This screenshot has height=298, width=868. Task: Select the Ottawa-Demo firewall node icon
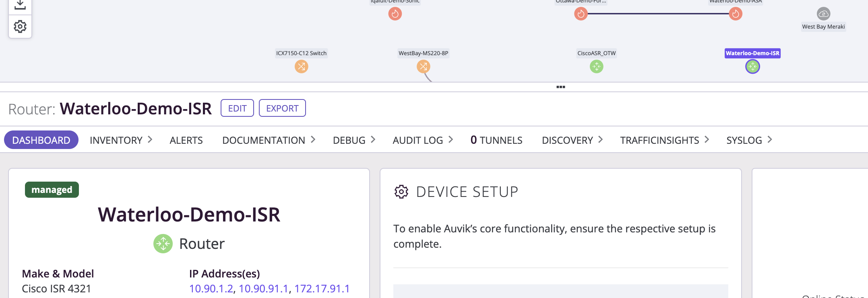pyautogui.click(x=581, y=14)
